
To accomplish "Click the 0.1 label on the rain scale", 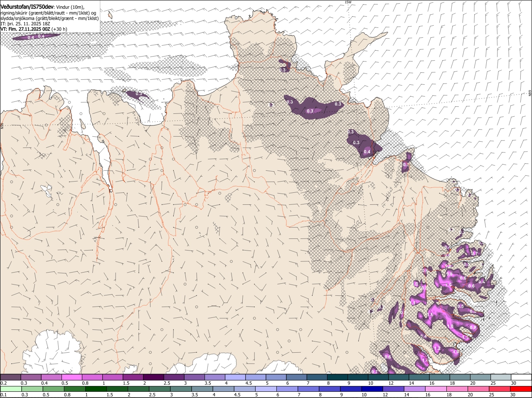I will tap(3, 395).
